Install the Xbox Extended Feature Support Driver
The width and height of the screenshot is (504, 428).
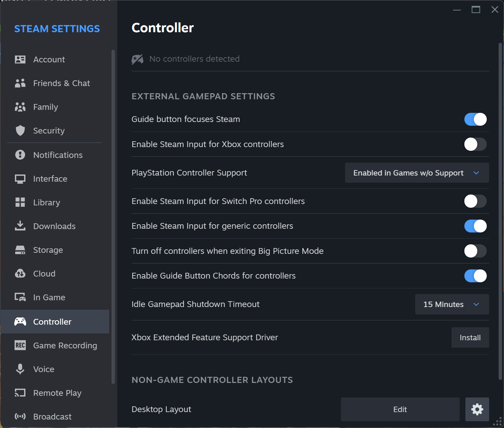point(470,338)
